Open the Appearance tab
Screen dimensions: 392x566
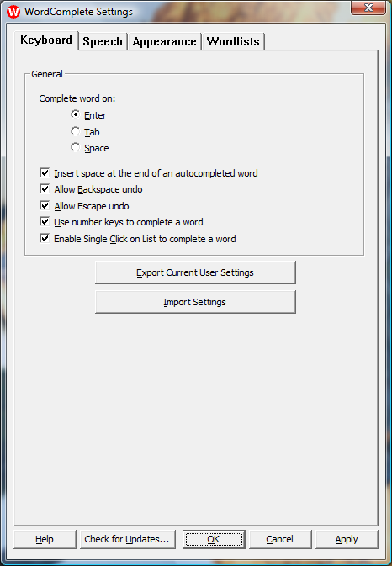[x=164, y=41]
